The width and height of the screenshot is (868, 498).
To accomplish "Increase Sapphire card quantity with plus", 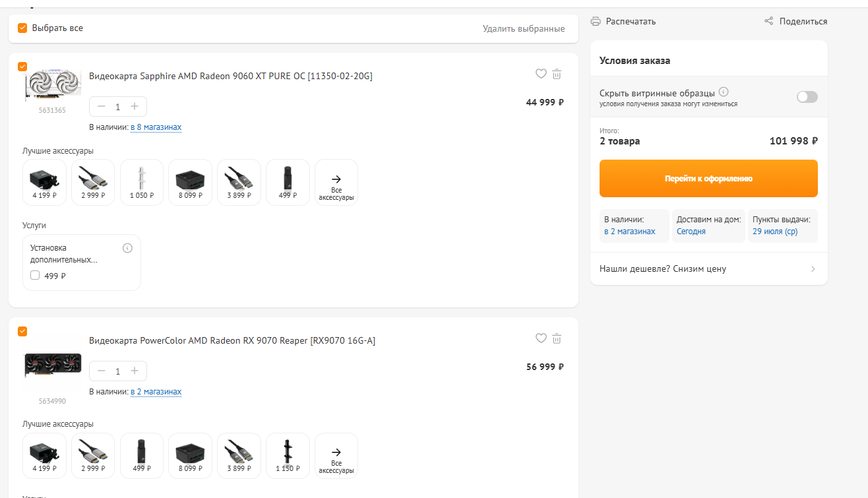I will pyautogui.click(x=135, y=106).
